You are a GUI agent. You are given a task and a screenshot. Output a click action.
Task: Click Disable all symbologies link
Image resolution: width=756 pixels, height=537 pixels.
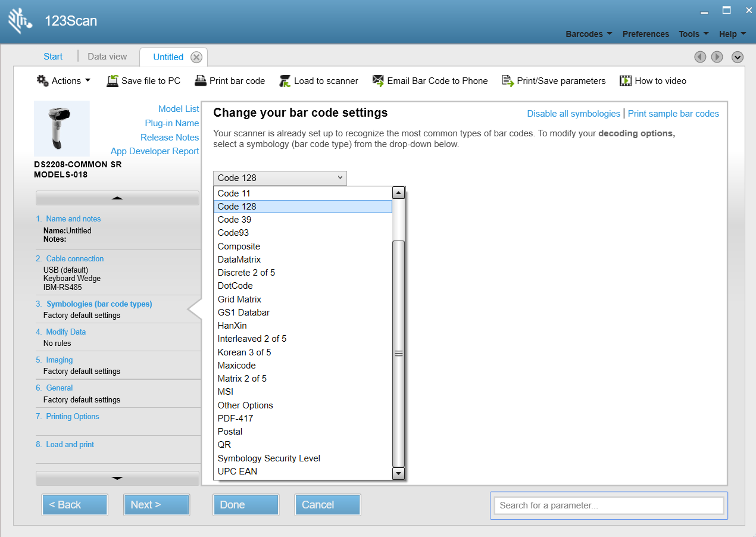pyautogui.click(x=574, y=114)
